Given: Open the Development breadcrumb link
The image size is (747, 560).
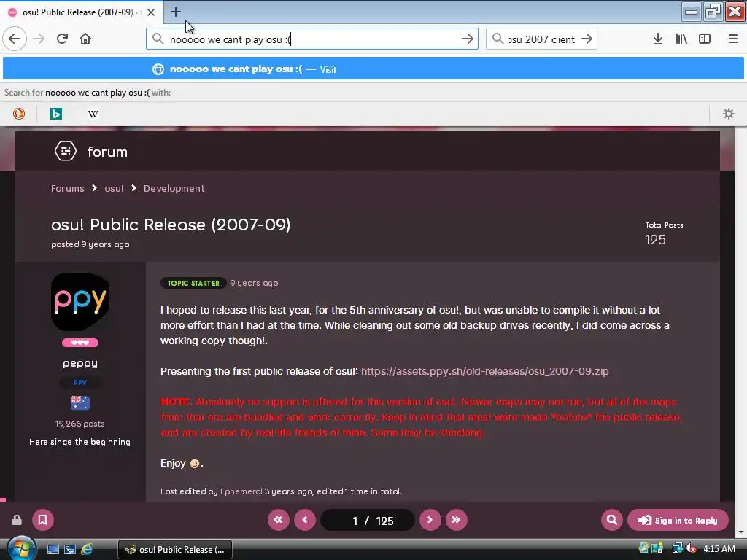Looking at the screenshot, I should tap(174, 189).
